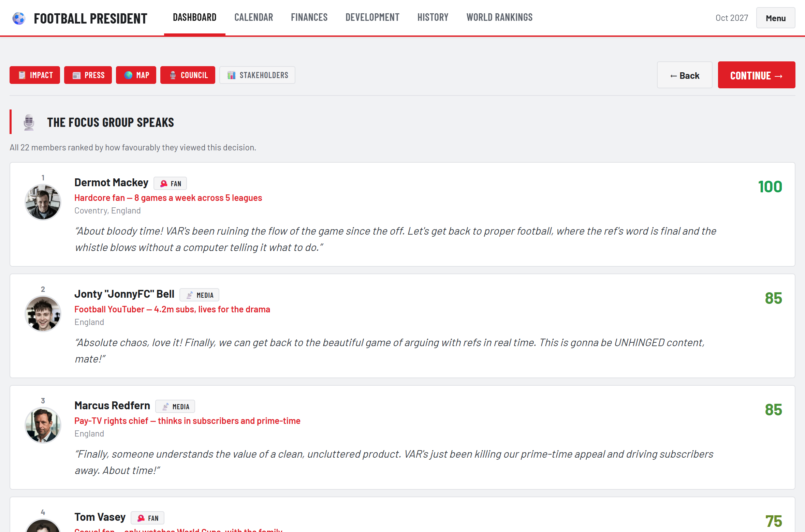
Task: Click Dermot Mackey's Fan badge
Action: [170, 183]
